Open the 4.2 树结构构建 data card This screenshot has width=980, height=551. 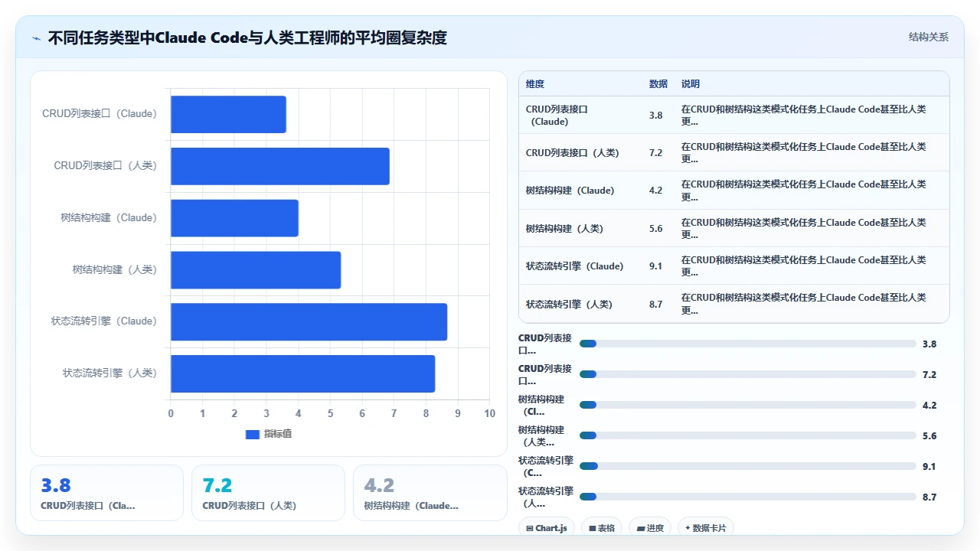(430, 493)
